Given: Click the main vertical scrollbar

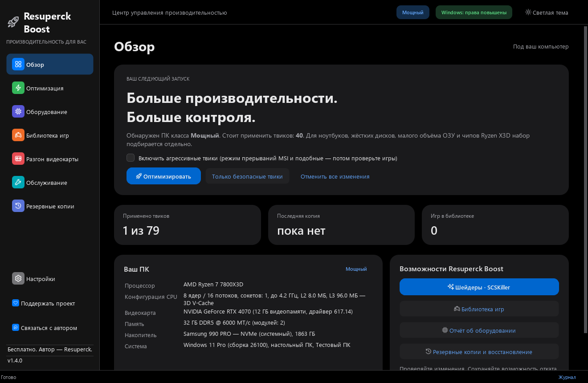Looking at the screenshot, I should (x=586, y=179).
